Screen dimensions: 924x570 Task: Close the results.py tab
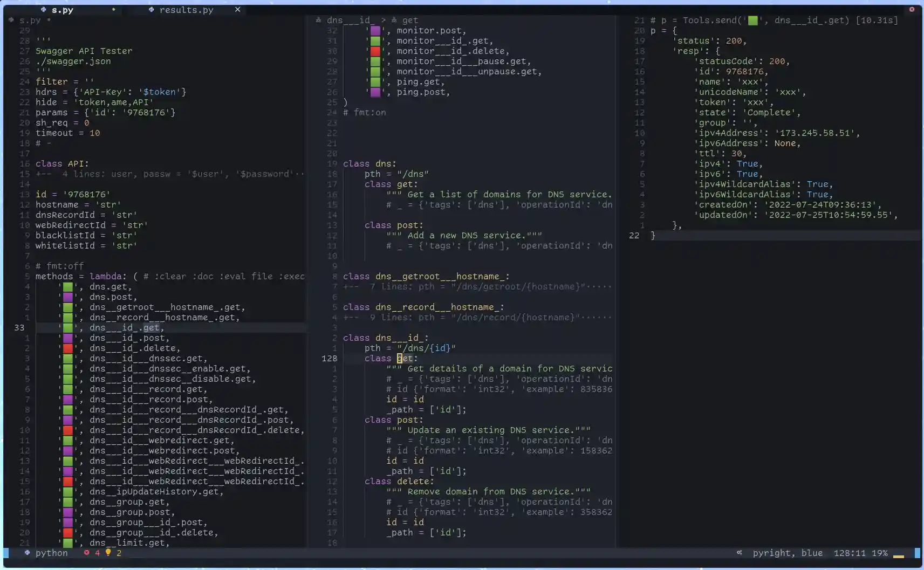tap(237, 10)
